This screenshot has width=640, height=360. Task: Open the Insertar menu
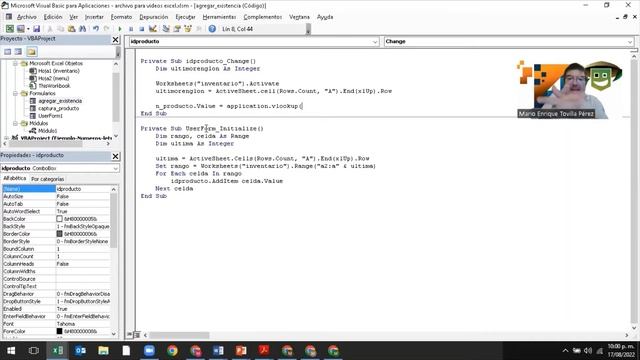(94, 17)
